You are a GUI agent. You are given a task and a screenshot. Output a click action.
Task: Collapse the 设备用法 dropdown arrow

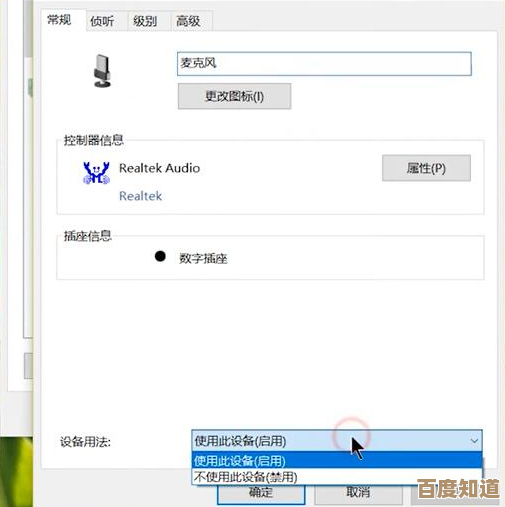tap(474, 441)
